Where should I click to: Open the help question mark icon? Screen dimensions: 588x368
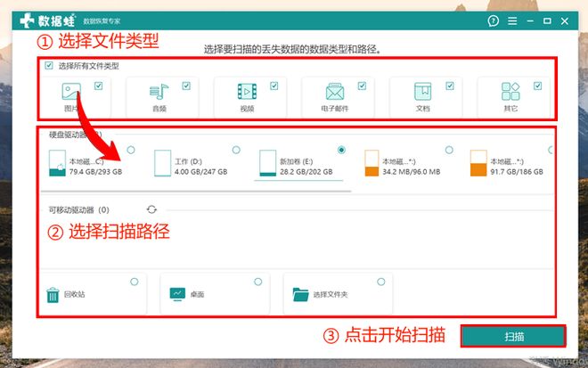(494, 21)
